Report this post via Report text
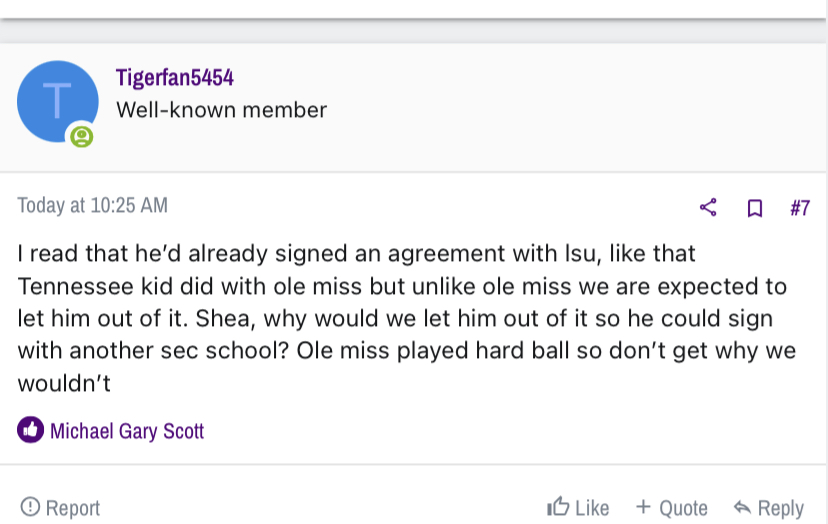 73,508
